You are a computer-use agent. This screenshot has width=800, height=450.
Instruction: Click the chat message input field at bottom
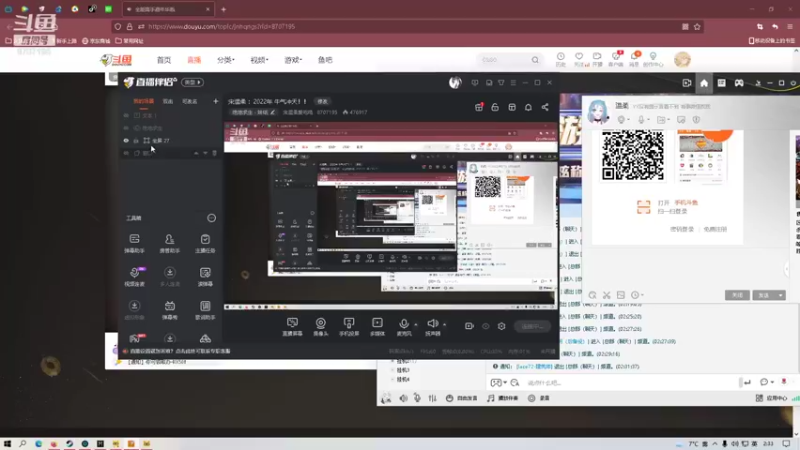(632, 383)
